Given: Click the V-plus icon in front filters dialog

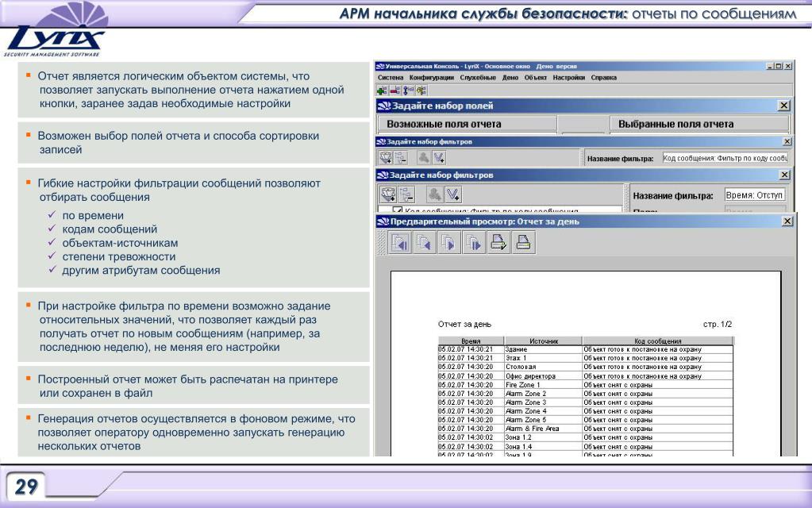Looking at the screenshot, I should (x=452, y=194).
